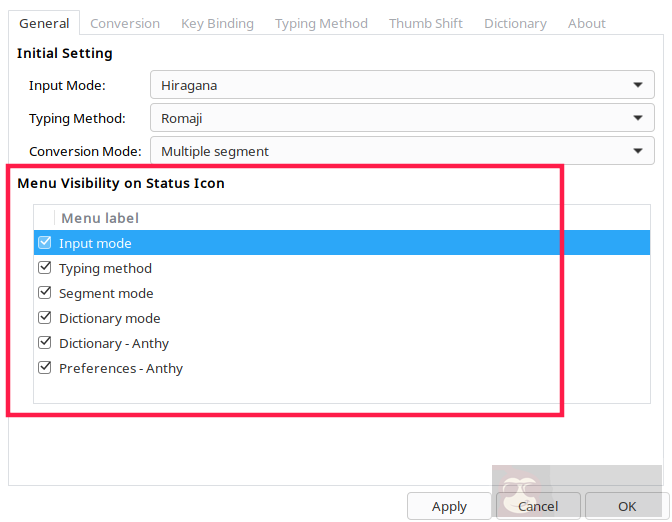Open the Input Mode dropdown
Image resolution: width=672 pixels, height=522 pixels.
[402, 86]
